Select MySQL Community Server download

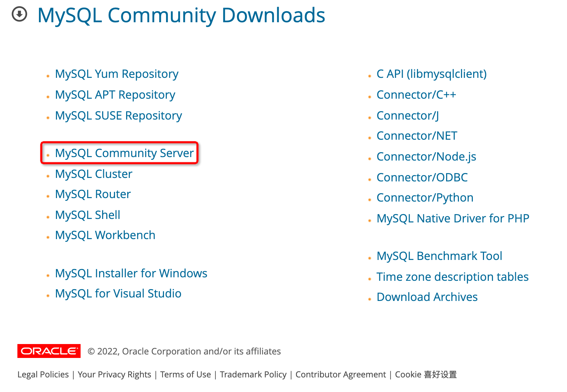pyautogui.click(x=124, y=153)
